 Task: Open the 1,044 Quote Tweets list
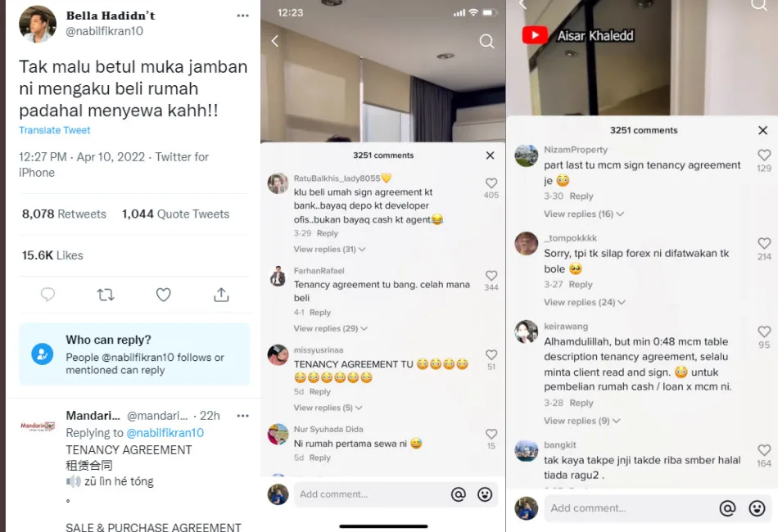pos(175,214)
